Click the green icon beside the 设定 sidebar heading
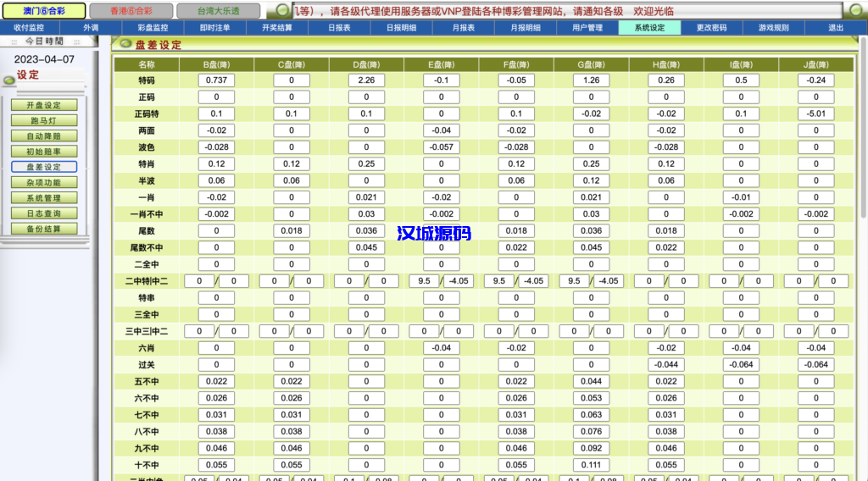The height and width of the screenshot is (481, 868). pyautogui.click(x=8, y=80)
